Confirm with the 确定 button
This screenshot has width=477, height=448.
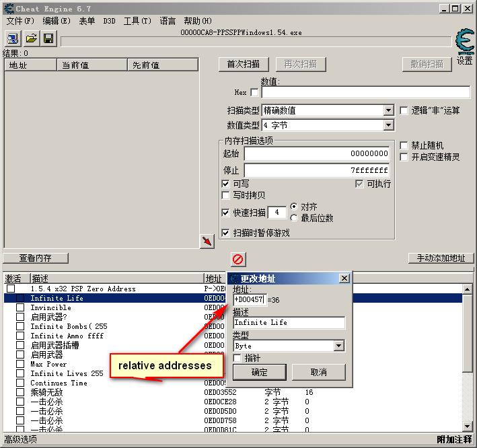click(x=260, y=372)
